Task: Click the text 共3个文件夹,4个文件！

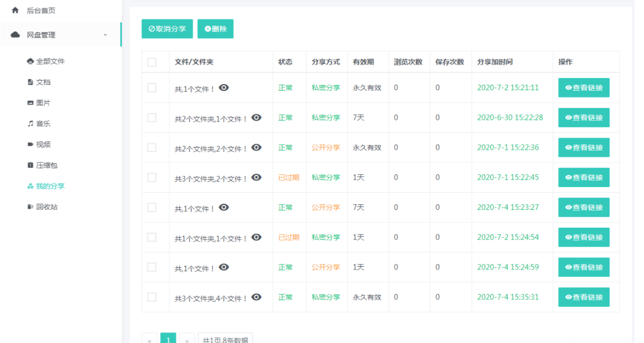Action: (x=211, y=298)
